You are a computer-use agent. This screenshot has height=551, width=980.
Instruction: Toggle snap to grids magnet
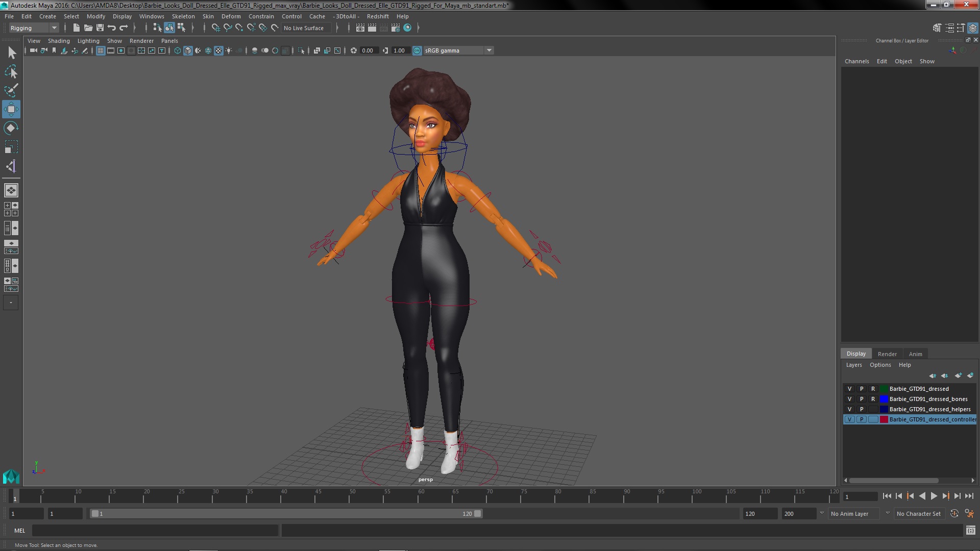pos(215,28)
